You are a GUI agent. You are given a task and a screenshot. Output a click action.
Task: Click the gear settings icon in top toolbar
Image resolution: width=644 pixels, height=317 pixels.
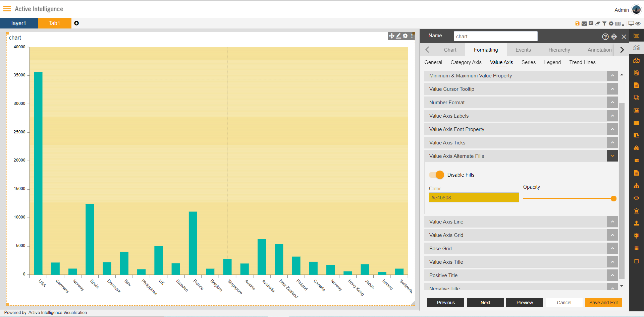611,23
